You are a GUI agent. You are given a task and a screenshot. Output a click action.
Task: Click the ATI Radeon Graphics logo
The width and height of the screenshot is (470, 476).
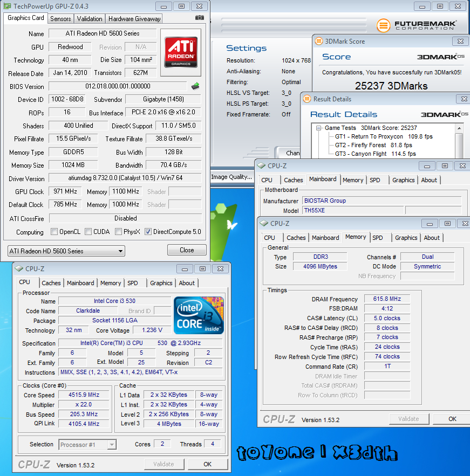pyautogui.click(x=181, y=52)
